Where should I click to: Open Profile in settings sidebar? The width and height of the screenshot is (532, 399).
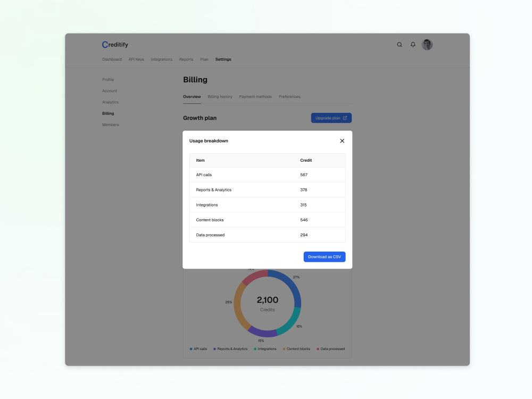click(x=108, y=80)
